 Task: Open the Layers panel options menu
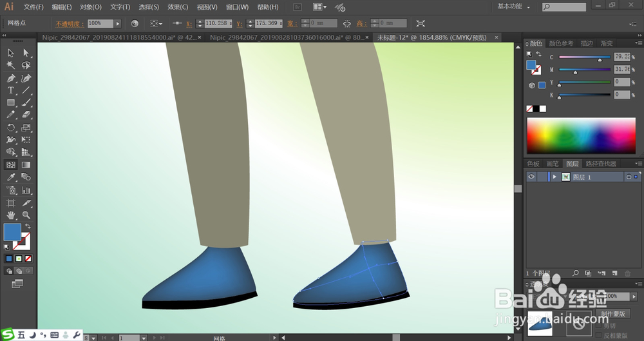pos(638,163)
